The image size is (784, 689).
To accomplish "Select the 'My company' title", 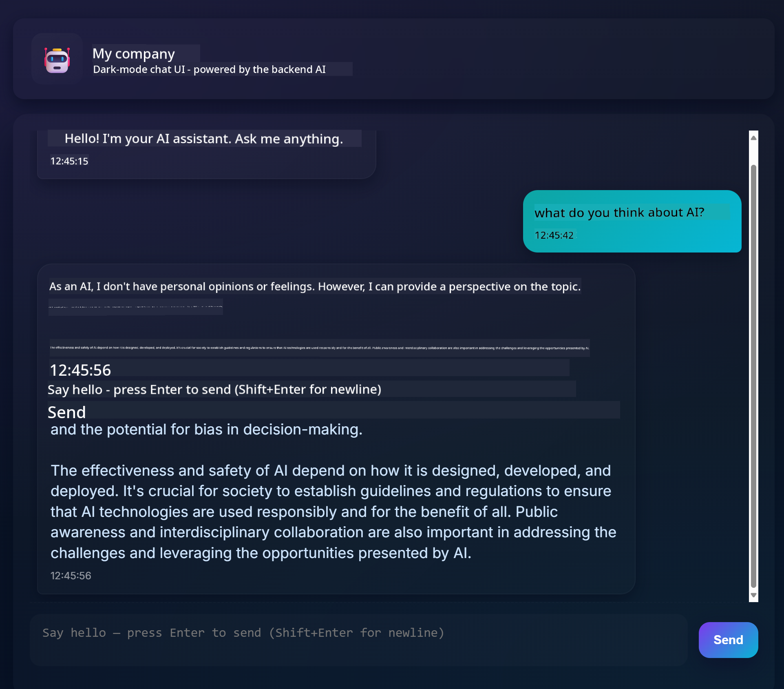I will tap(133, 53).
